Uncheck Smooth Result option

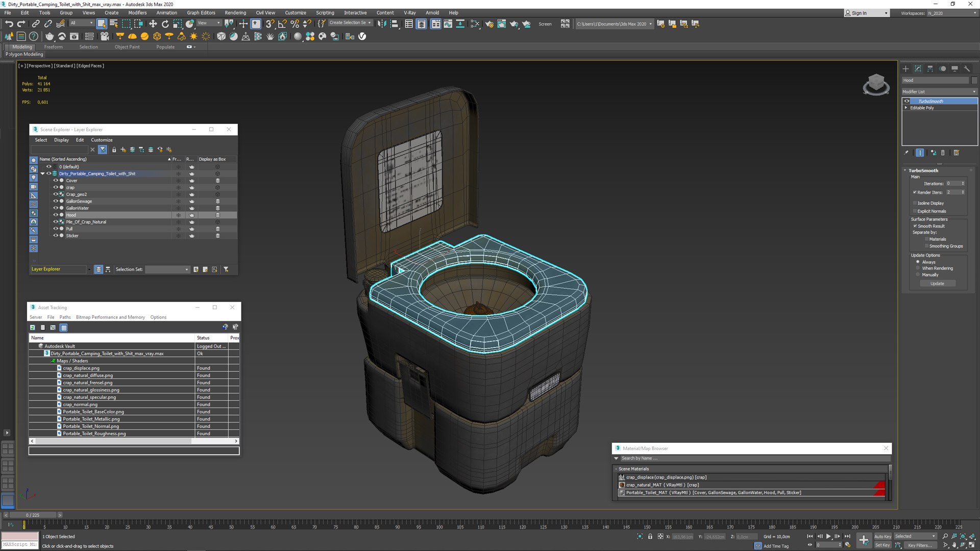tap(915, 226)
